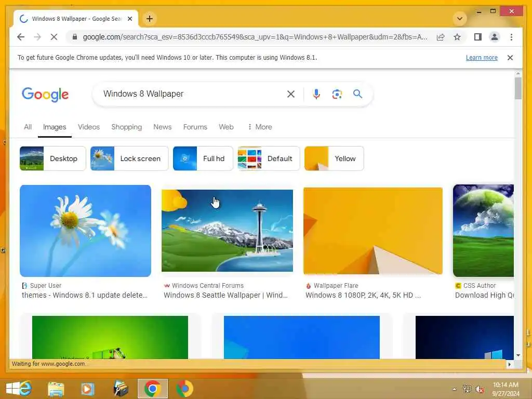Dismiss the Chrome update notification bar

pos(510,58)
